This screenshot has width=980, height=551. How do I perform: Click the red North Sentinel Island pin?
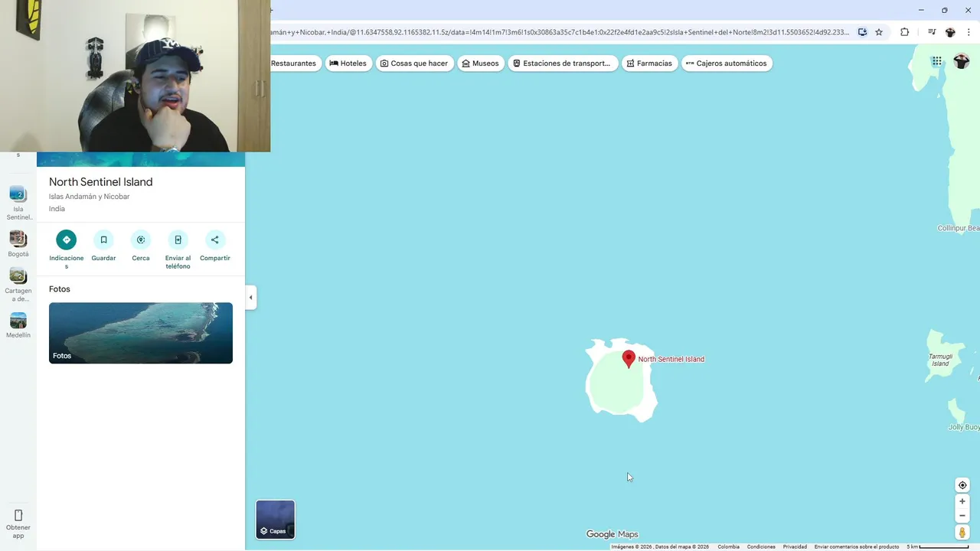pos(629,359)
